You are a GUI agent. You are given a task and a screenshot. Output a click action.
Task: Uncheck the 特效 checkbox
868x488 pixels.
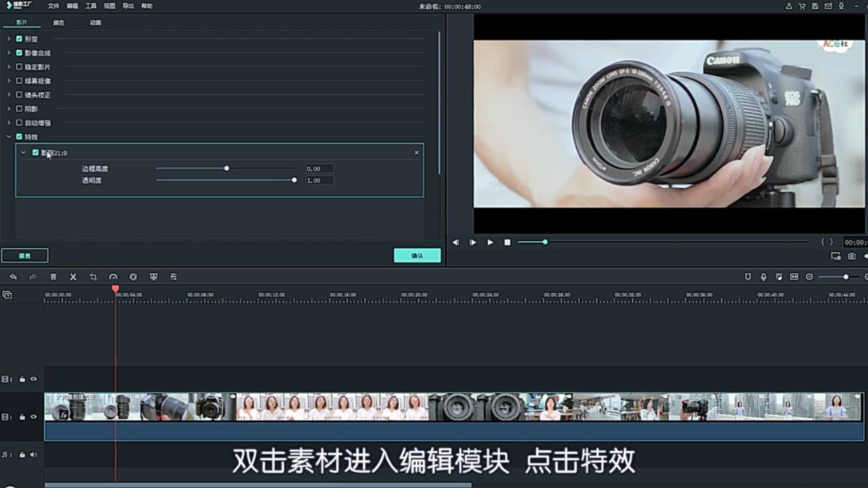pos(19,136)
